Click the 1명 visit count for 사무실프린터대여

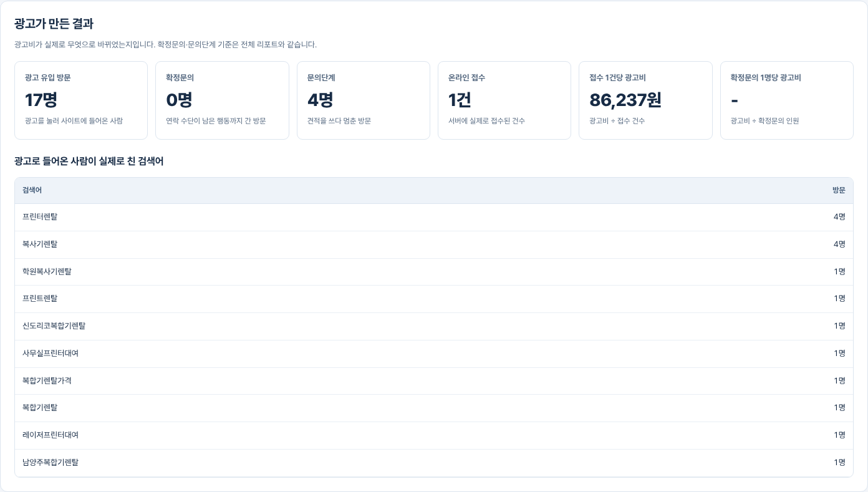(840, 354)
